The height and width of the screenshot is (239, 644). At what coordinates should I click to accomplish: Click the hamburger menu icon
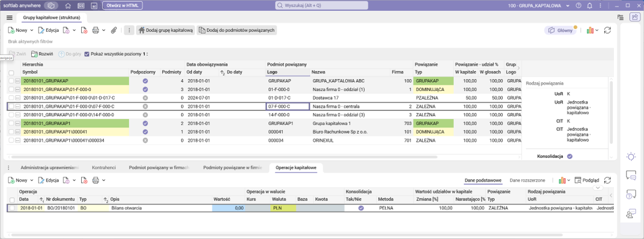(x=10, y=18)
